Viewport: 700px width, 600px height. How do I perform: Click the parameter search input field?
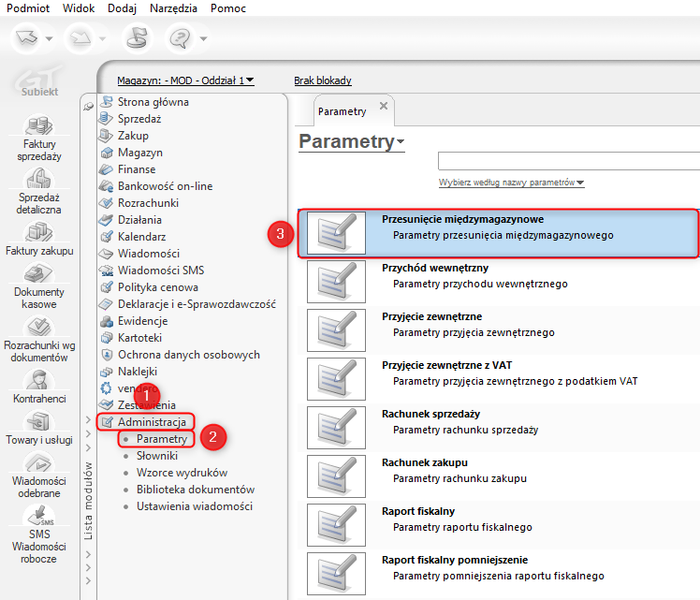point(569,161)
